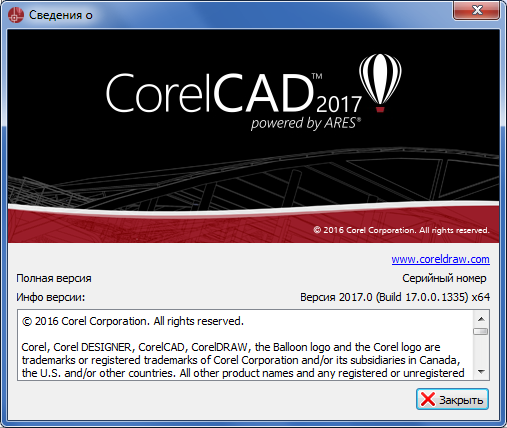Close the Сведения о dialog window
This screenshot has width=507, height=428.
(476, 10)
